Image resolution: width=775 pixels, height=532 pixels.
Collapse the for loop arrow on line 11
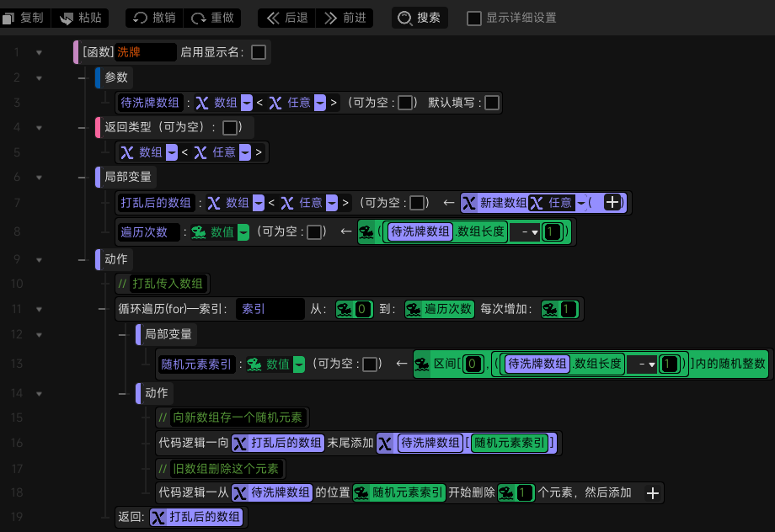(x=39, y=309)
